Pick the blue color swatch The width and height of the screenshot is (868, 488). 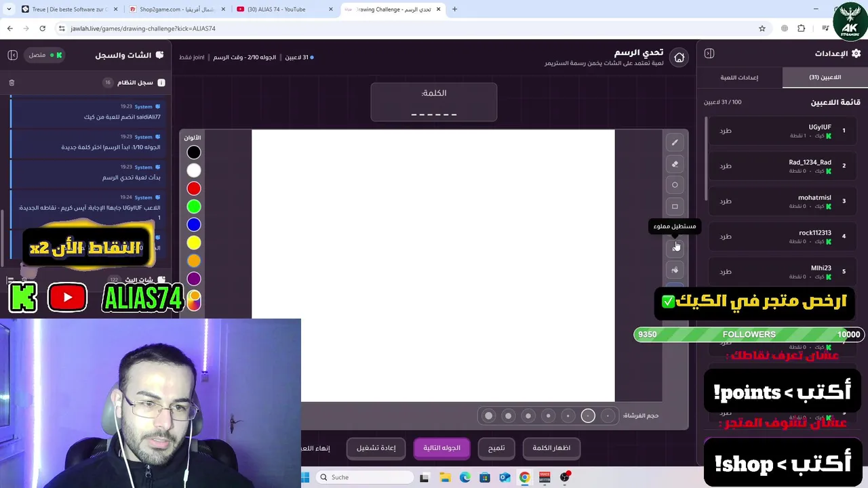pos(194,225)
